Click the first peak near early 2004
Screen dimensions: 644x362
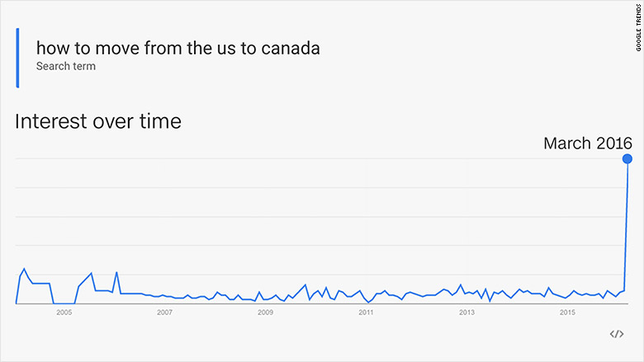pos(24,269)
